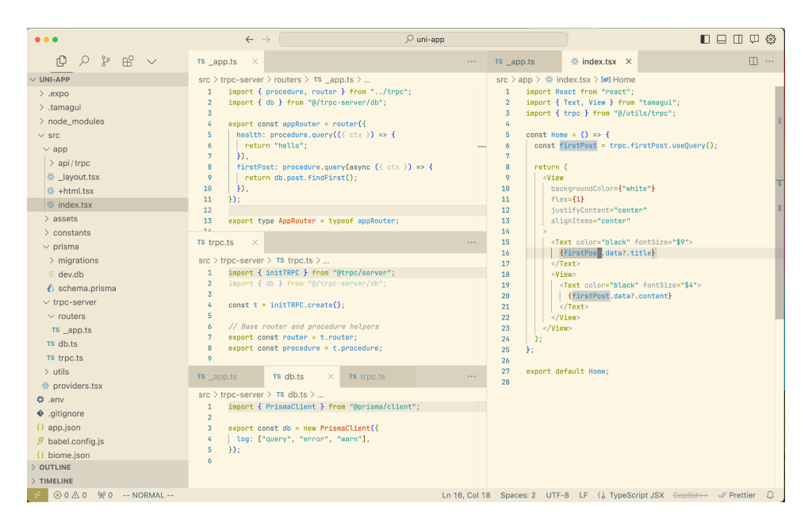
Task: Split the right editor group
Action: coord(753,61)
